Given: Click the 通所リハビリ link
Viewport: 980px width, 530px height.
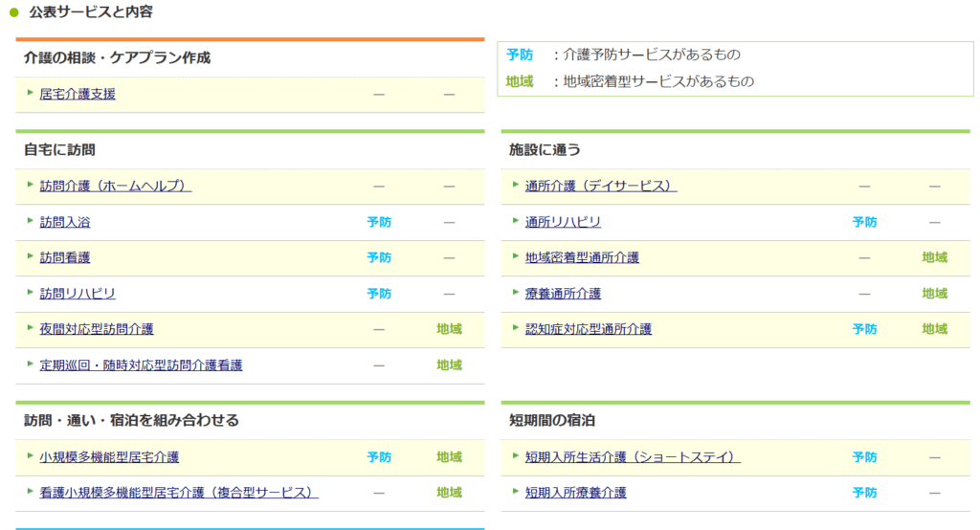Looking at the screenshot, I should pyautogui.click(x=563, y=222).
